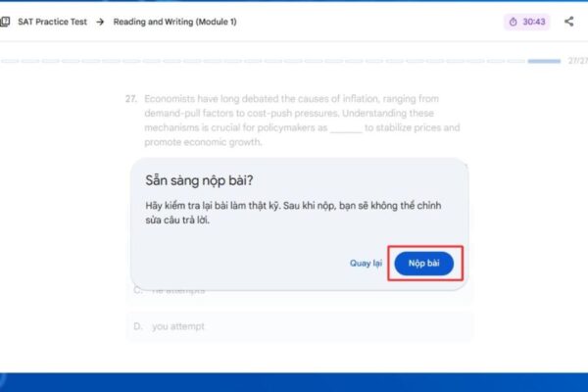The width and height of the screenshot is (588, 392).
Task: Click the "Sẵn sàng nộp bài?" dialog heading
Action: (x=199, y=180)
